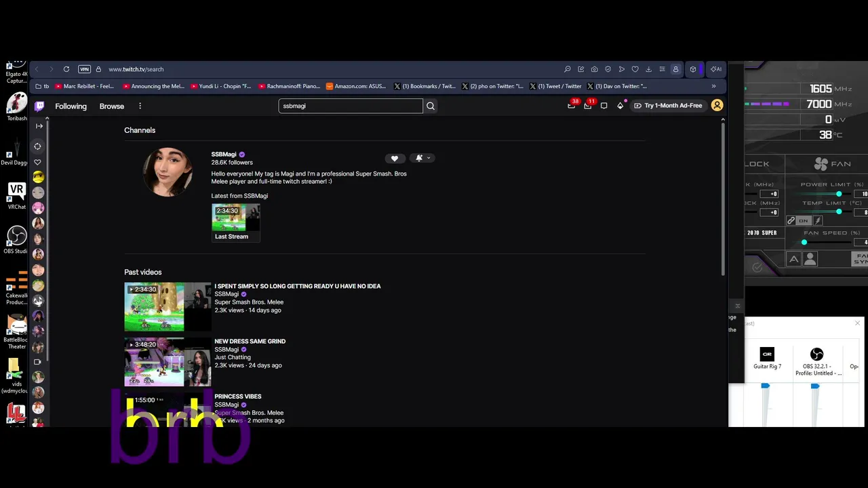The width and height of the screenshot is (868, 488).
Task: Toggle the browser VPN badge
Action: pos(84,69)
